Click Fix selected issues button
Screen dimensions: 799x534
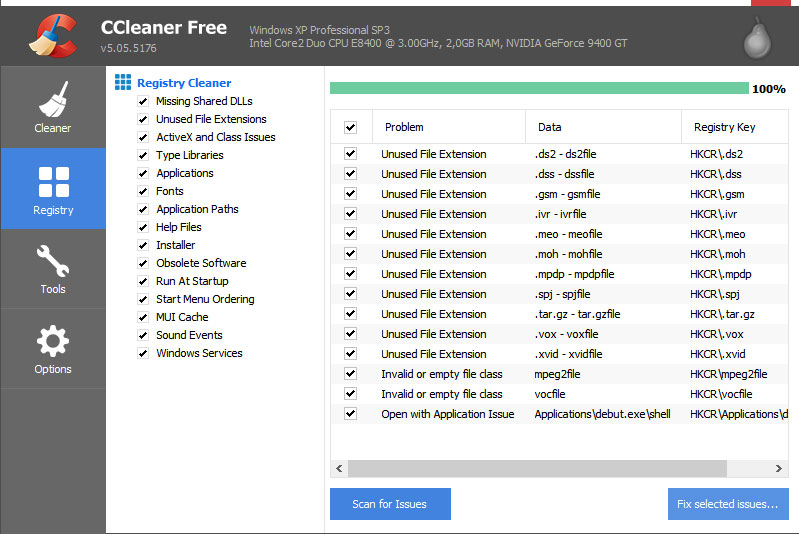(x=728, y=504)
